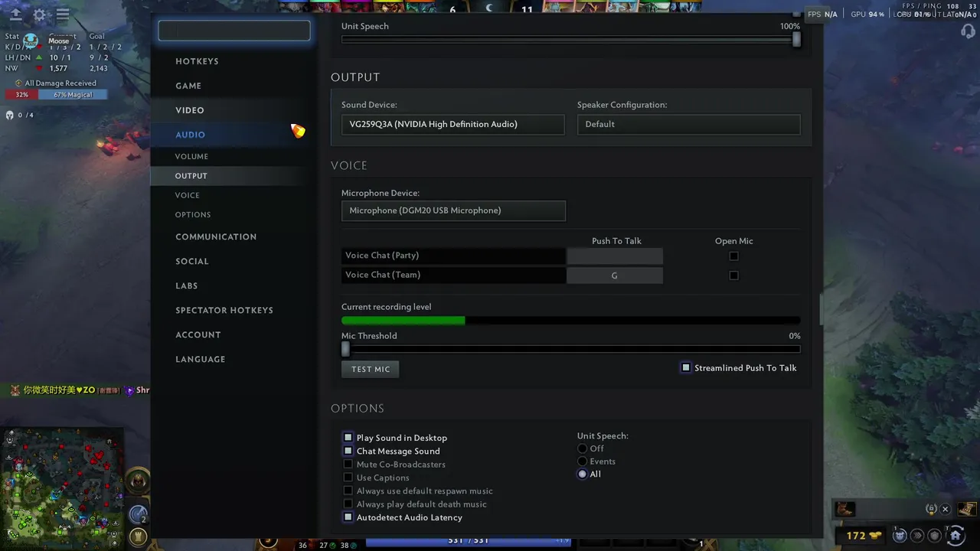980x551 pixels.
Task: Select Unit Speech All radio button
Action: 583,474
